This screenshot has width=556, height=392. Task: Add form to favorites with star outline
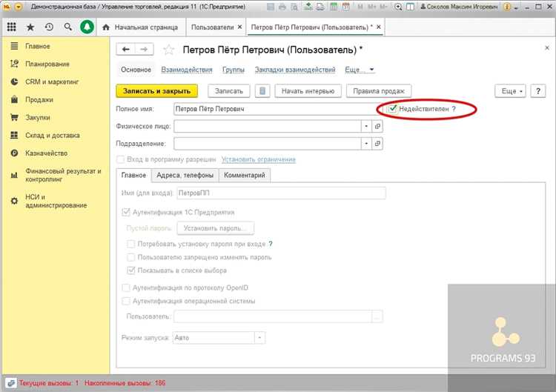(168, 50)
